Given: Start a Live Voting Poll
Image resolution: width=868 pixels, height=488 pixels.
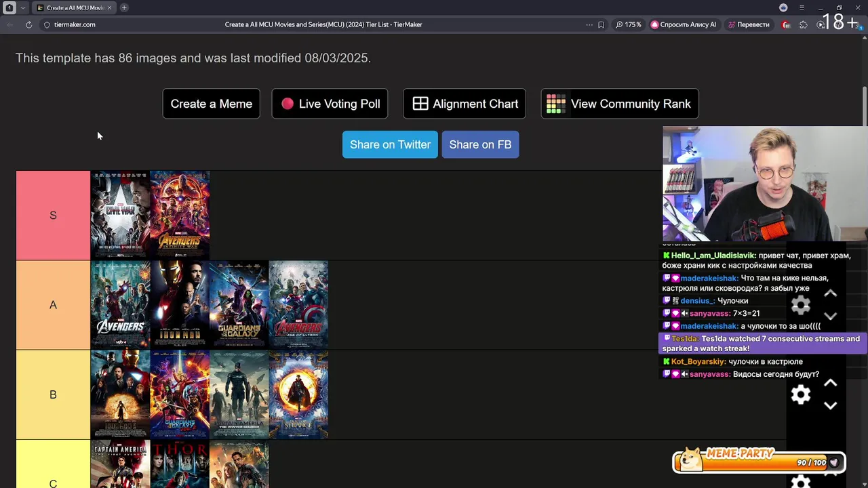Looking at the screenshot, I should tap(330, 104).
